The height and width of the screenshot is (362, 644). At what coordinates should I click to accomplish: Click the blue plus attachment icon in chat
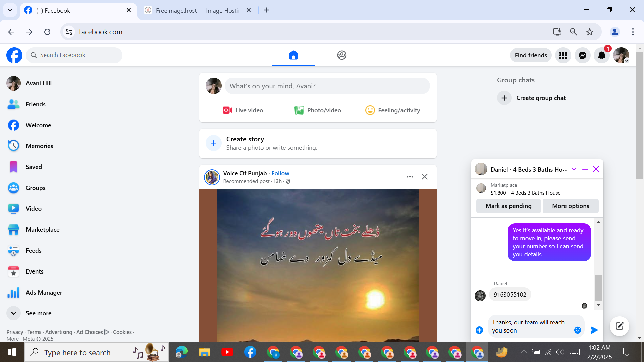(x=479, y=330)
